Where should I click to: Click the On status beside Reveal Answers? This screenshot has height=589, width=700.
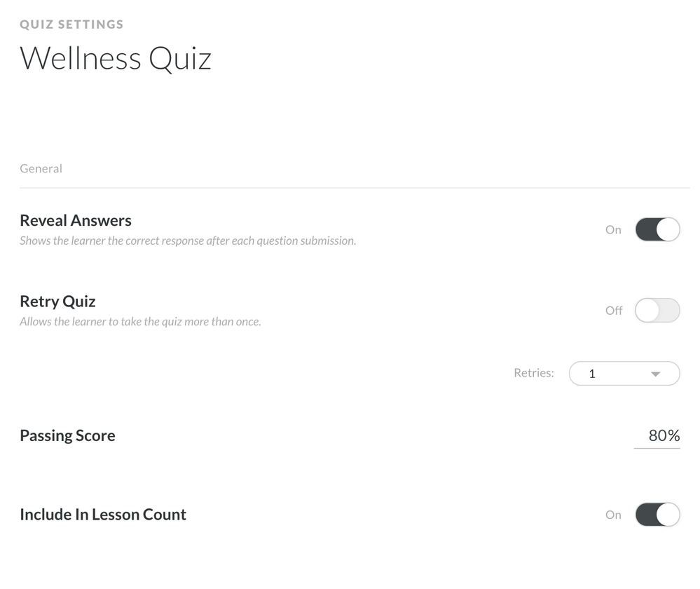[x=613, y=230]
